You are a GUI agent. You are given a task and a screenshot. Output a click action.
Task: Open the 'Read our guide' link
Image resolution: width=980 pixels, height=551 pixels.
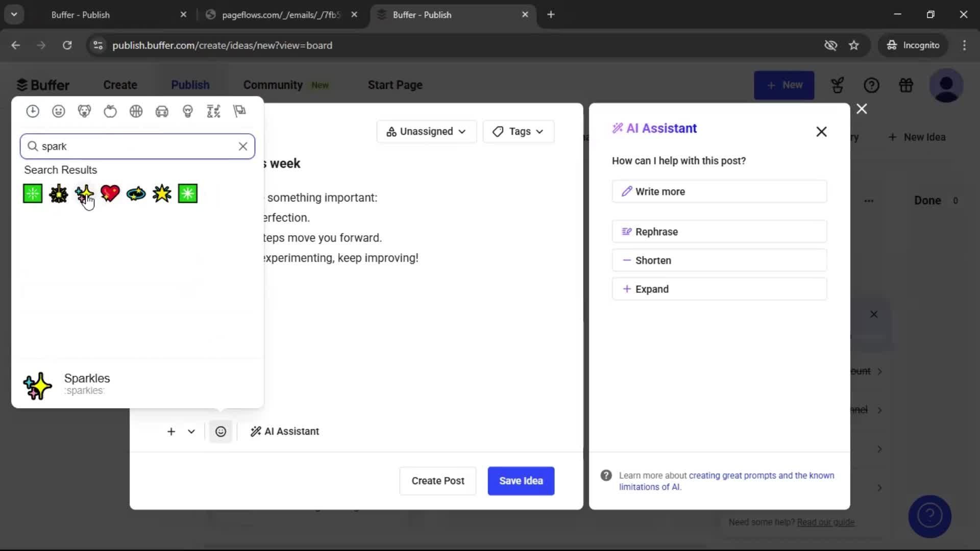click(x=826, y=522)
